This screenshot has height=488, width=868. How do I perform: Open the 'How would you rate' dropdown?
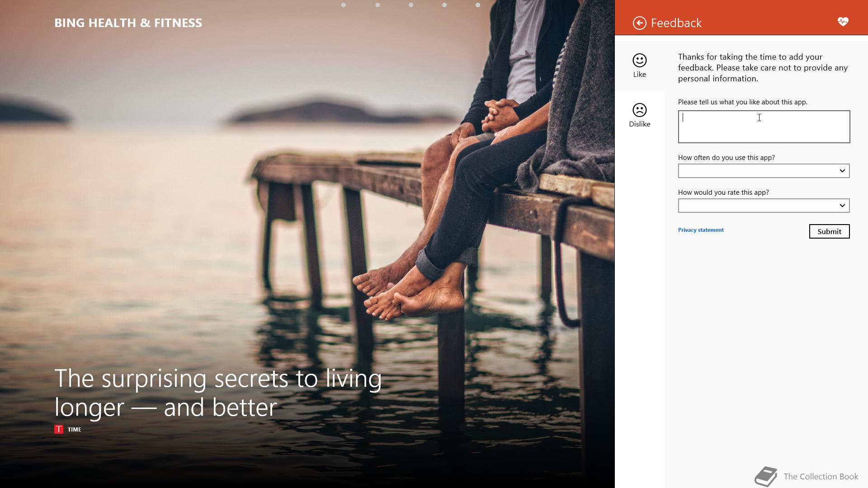[x=763, y=206]
